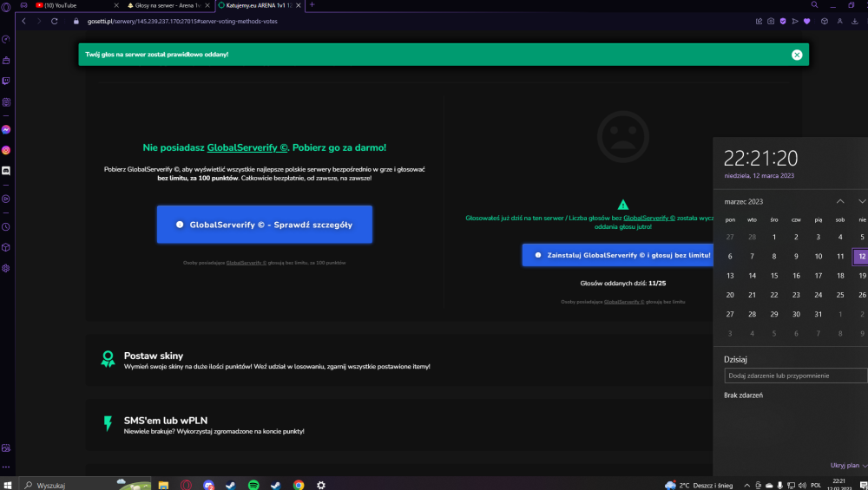Open the briefcase icon in Opera sidebar
Screen dimensions: 868x490
pos(6,61)
